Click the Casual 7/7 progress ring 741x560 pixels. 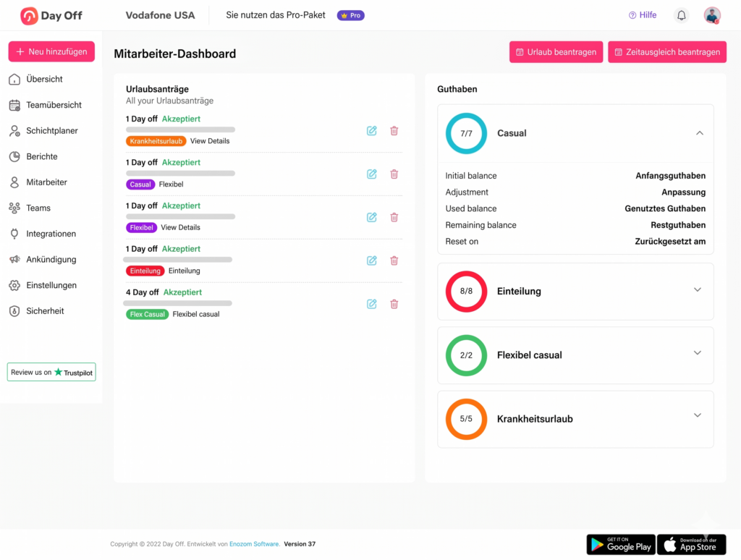466,133
